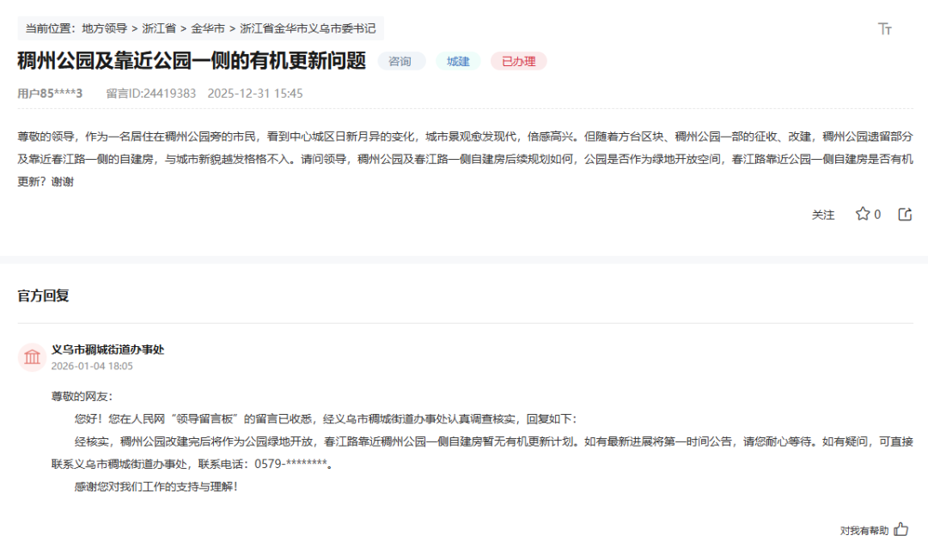
Task: Open 浙江省金华市义乌市委书记 breadcrumb link
Action: point(308,28)
